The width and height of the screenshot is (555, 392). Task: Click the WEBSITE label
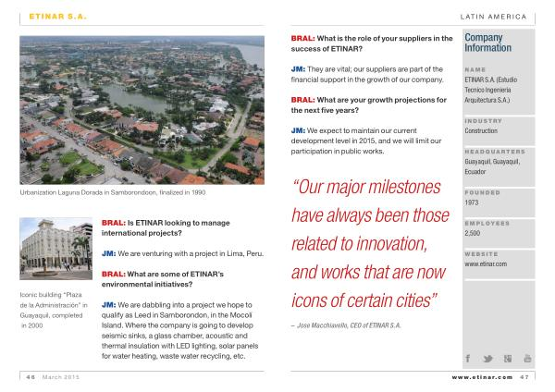point(481,254)
